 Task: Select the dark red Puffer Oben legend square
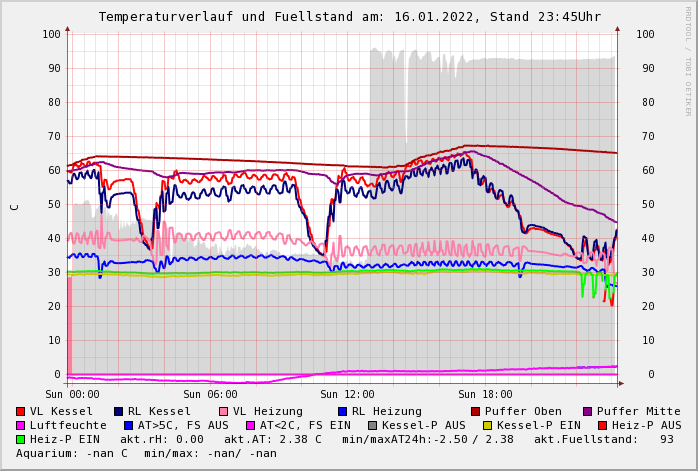475,412
